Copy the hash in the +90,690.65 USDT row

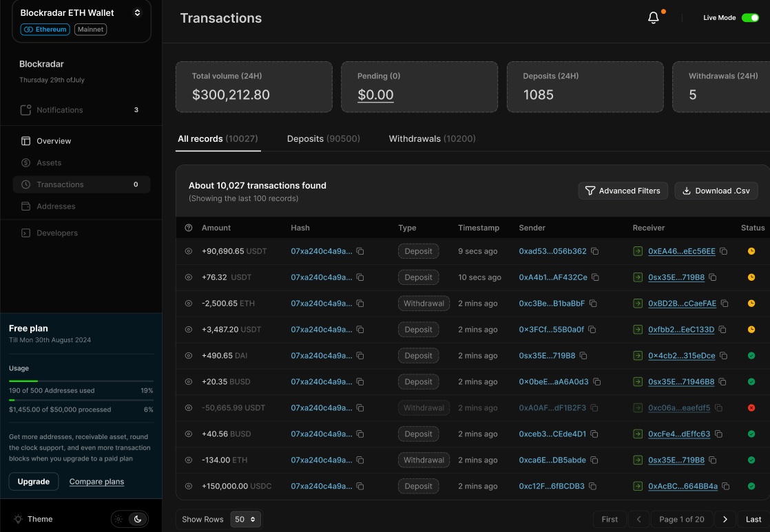point(360,251)
